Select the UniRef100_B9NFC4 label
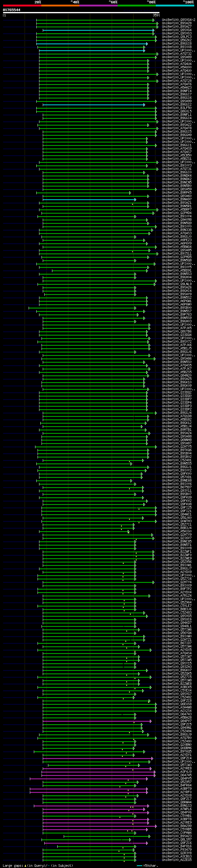The height and width of the screenshot is (868, 197). 177,91
